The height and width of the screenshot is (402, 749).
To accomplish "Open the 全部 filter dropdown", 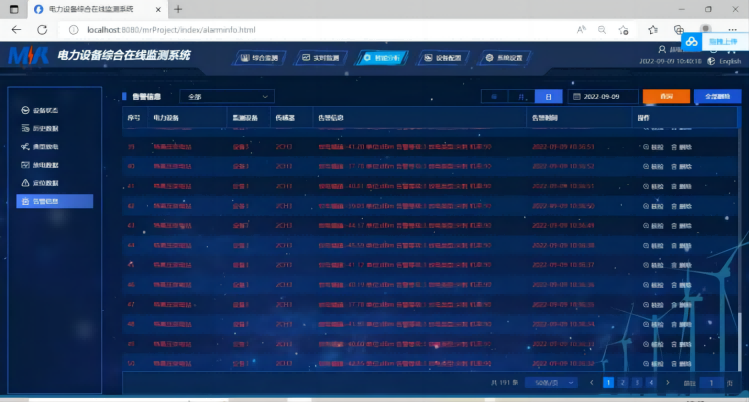I will (226, 97).
